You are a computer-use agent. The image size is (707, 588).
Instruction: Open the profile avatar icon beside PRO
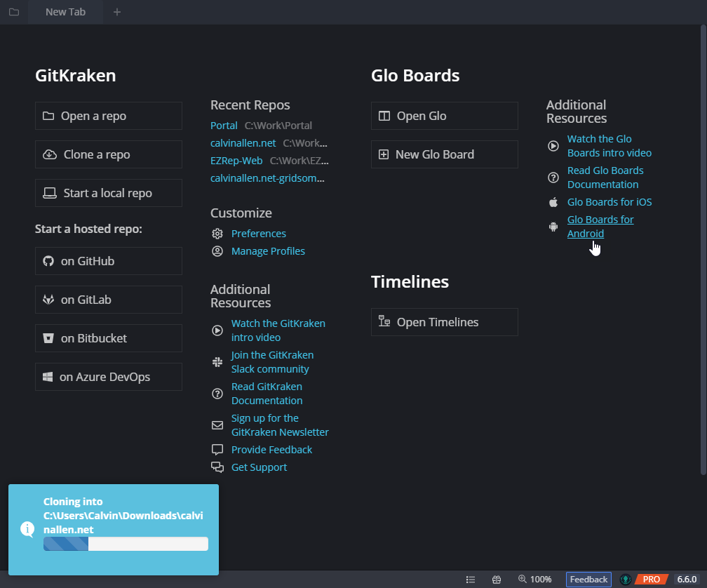click(x=626, y=580)
